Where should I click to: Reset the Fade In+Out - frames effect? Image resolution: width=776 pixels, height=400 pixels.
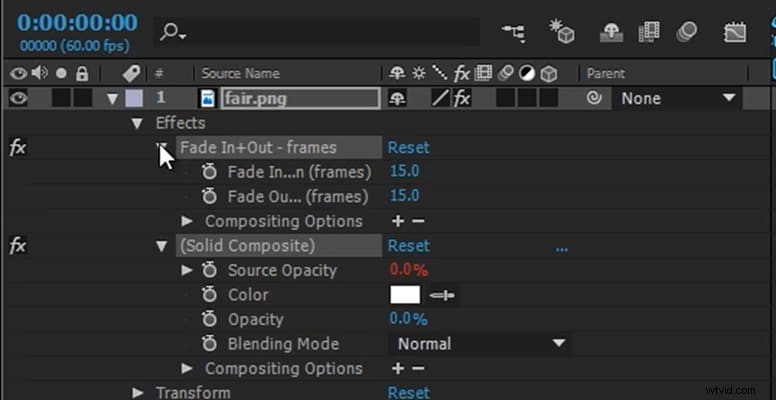click(x=409, y=148)
